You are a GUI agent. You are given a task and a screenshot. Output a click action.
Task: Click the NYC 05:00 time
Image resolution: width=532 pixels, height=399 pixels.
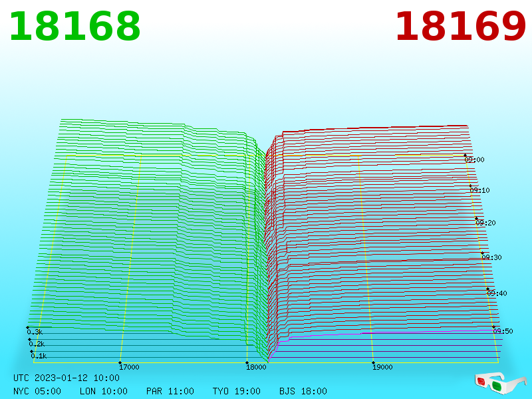[x=37, y=391]
